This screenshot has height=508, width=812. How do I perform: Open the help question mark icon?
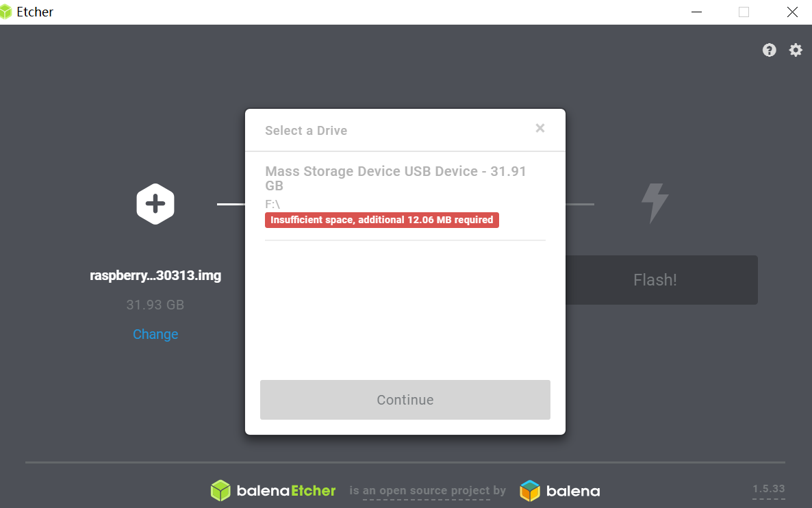(769, 50)
